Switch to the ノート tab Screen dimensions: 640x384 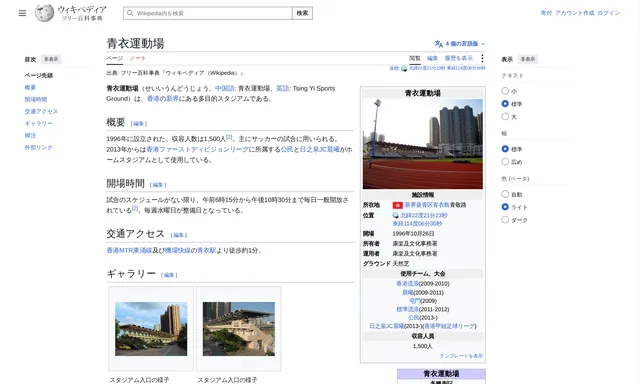(138, 58)
